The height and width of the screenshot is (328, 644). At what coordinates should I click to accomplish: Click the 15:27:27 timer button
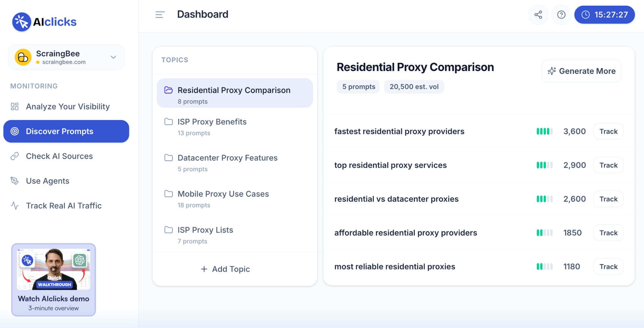(604, 15)
